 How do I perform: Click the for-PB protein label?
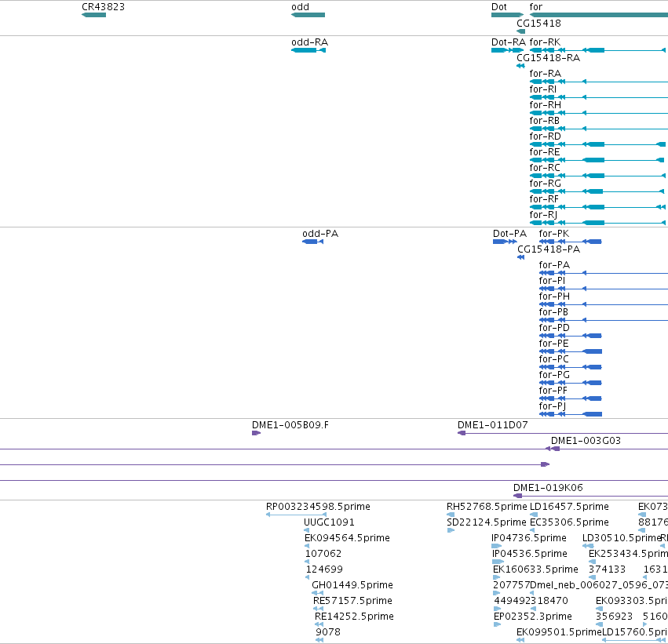click(x=553, y=312)
